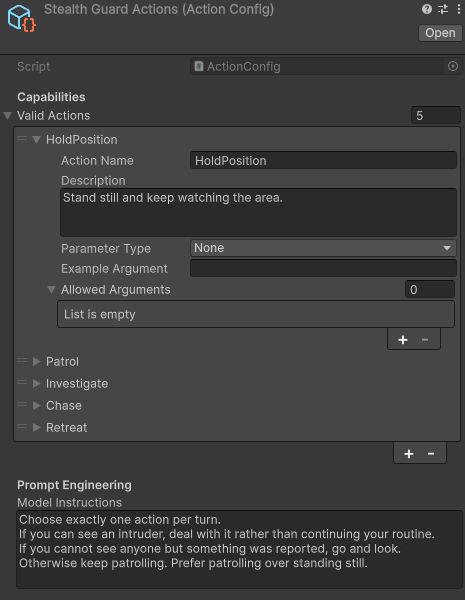Image resolution: width=465 pixels, height=600 pixels.
Task: Select the 'List is empty' text row
Action: [256, 314]
